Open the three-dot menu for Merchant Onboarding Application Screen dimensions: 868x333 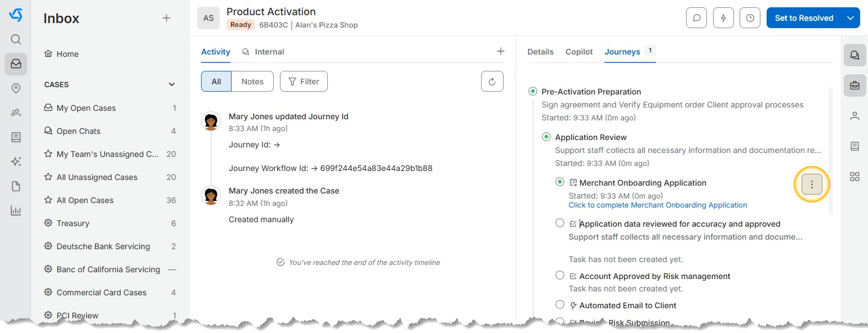pos(812,184)
